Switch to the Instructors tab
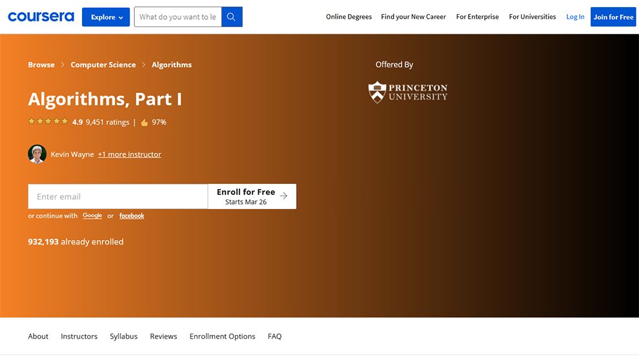Image resolution: width=639 pixels, height=364 pixels. (79, 336)
